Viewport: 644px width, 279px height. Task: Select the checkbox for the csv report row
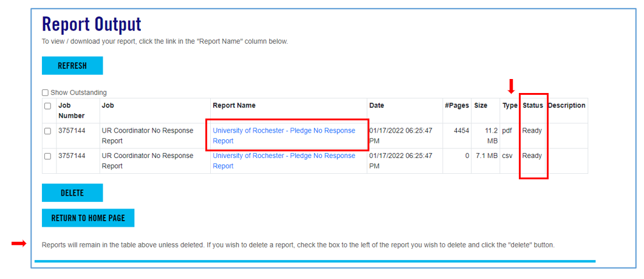tap(48, 156)
